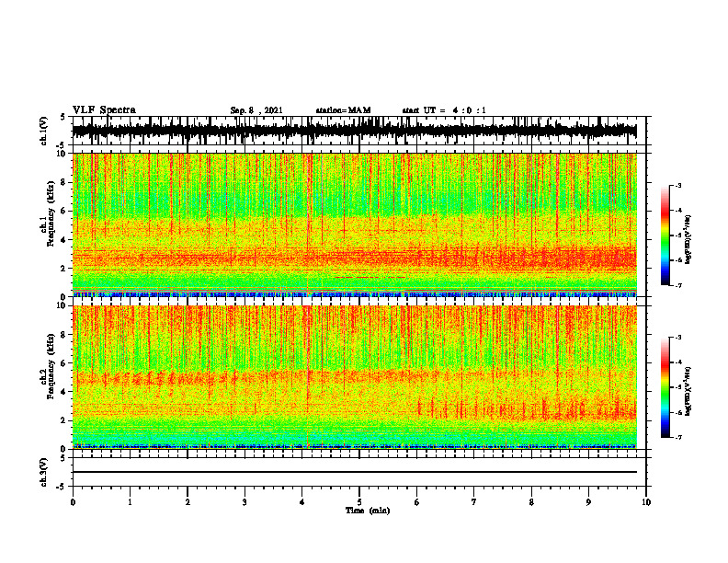Click the 'start UT = 4:0:1' header text

444,110
